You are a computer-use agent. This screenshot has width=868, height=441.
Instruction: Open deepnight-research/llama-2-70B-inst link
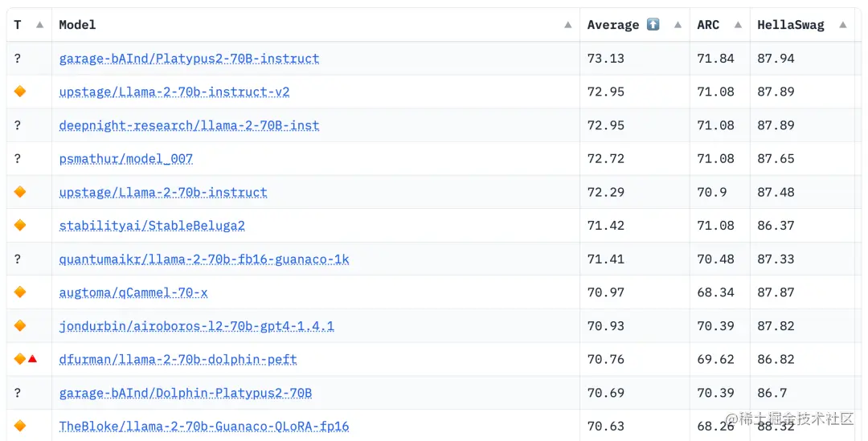190,125
